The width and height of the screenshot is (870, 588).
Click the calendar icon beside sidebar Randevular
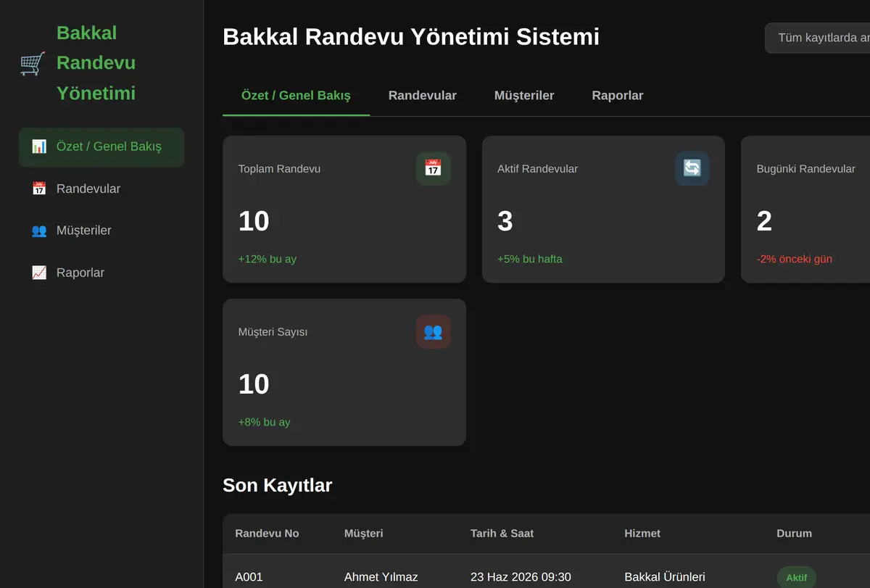[x=39, y=189]
